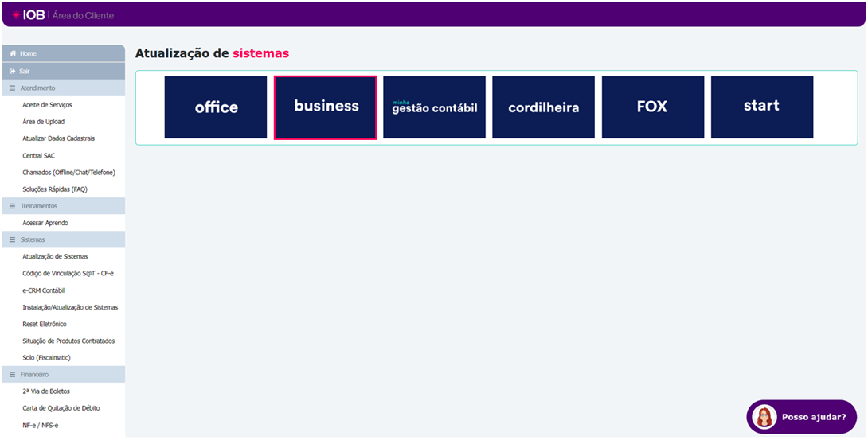Choose the cordilheira system tile

tap(543, 107)
